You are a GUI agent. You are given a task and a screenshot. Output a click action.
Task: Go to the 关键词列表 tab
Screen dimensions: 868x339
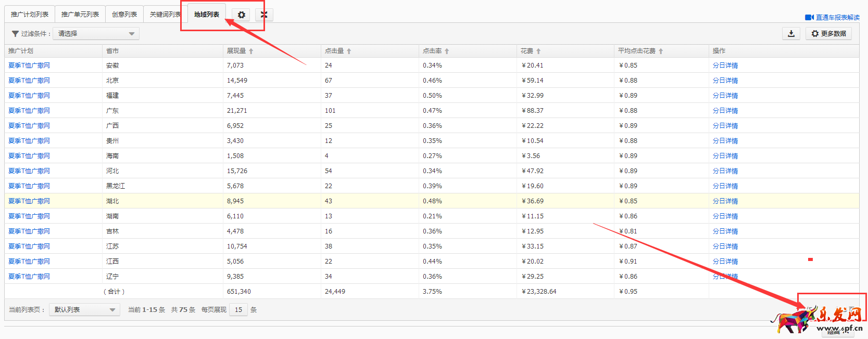(x=165, y=15)
